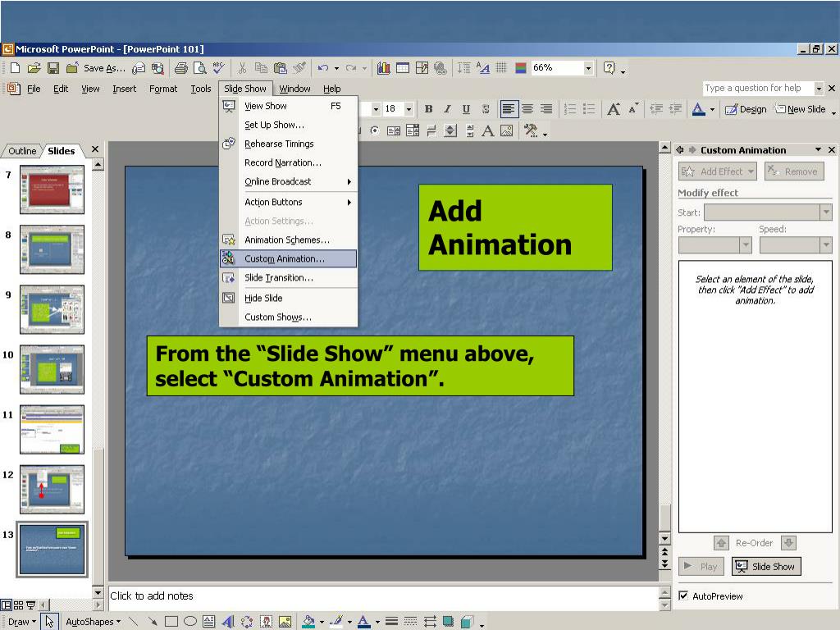Screen dimensions: 840x630
Task: Click the Fill Color paint bucket
Action: tap(308, 622)
